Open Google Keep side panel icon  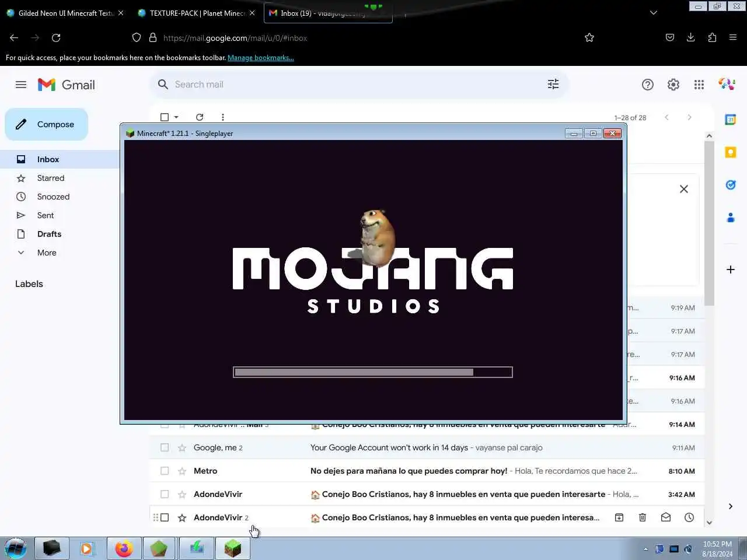coord(730,152)
